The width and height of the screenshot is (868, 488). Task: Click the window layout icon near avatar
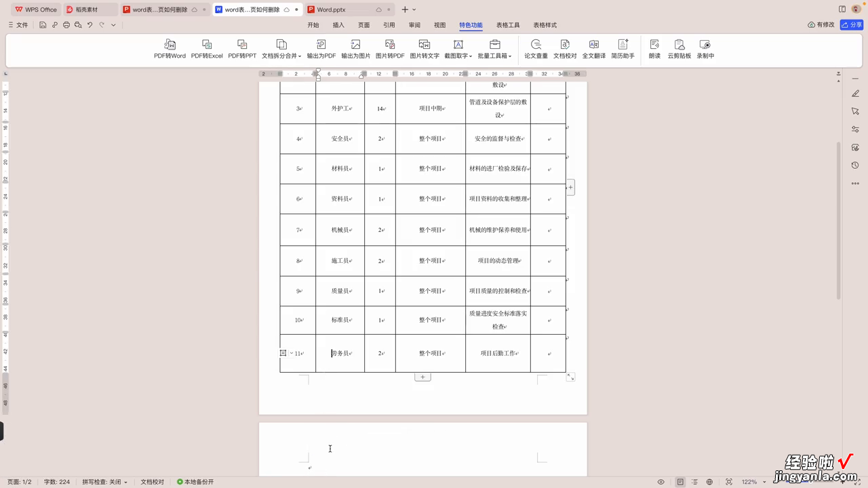point(842,9)
